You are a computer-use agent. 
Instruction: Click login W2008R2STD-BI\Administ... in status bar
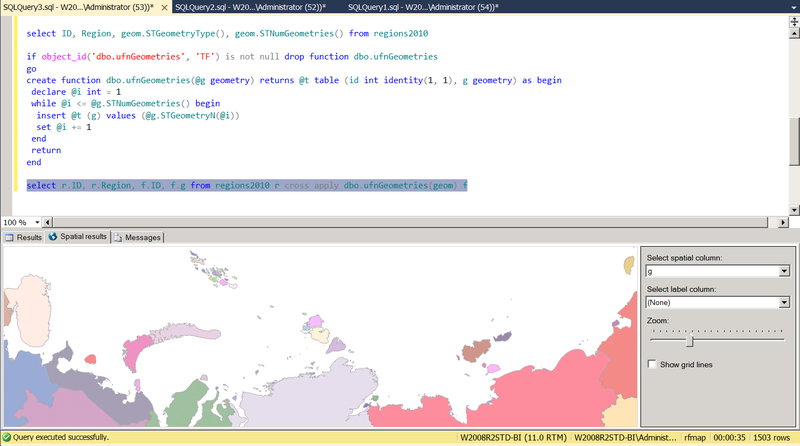625,438
